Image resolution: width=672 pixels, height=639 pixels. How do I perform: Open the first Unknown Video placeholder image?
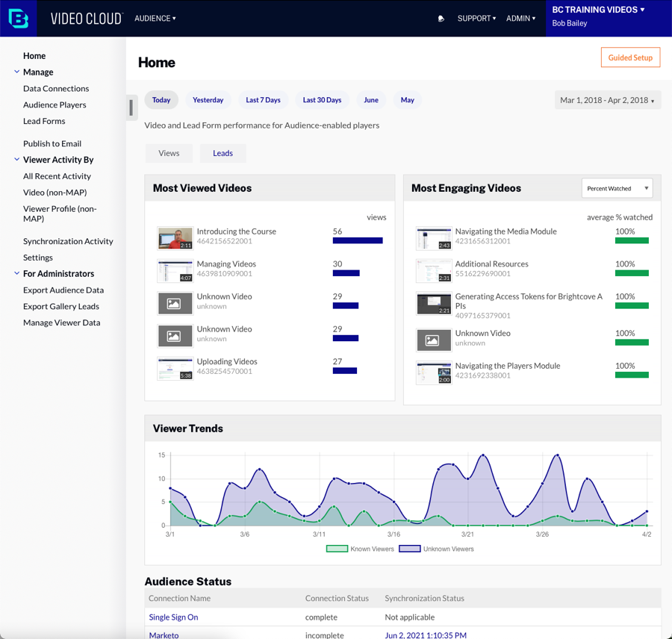pos(175,303)
